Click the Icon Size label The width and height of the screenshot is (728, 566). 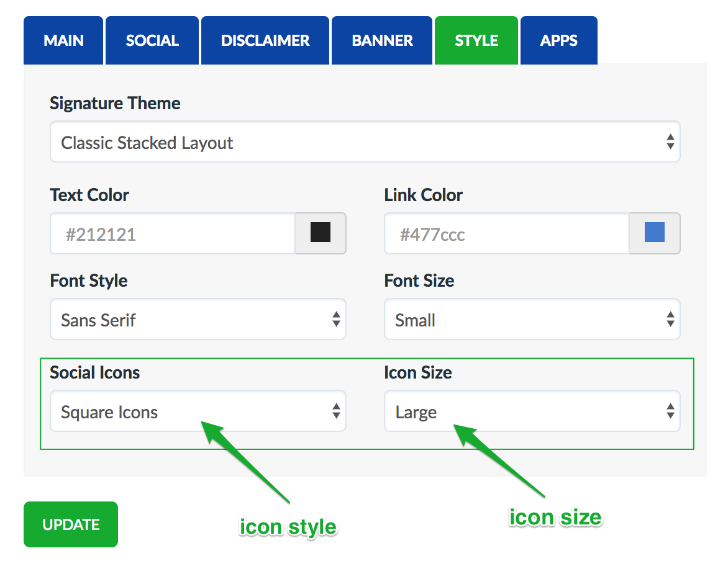point(418,372)
